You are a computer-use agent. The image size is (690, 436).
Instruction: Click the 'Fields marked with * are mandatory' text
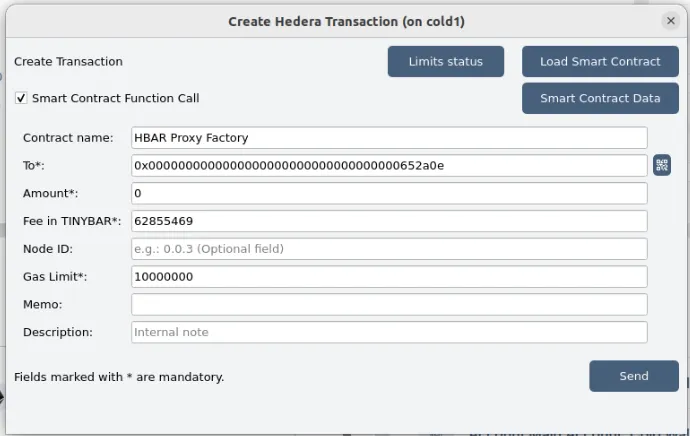click(119, 377)
